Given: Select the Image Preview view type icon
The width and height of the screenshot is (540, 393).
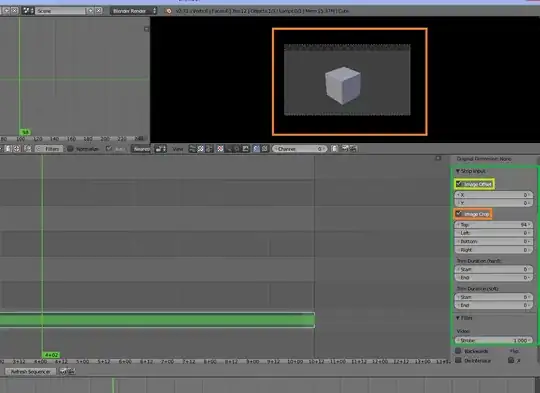Looking at the screenshot, I should 201,149.
